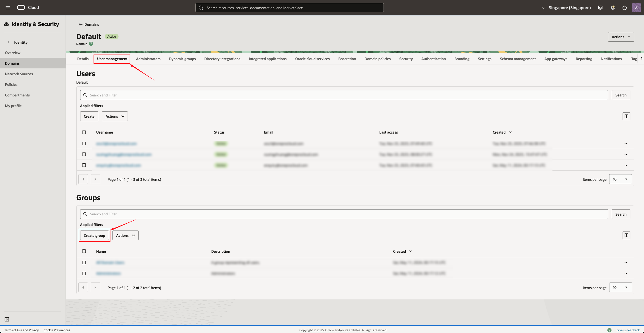Viewport: 644px width, 333px height.
Task: Toggle column settings for Users table
Action: pos(626,116)
